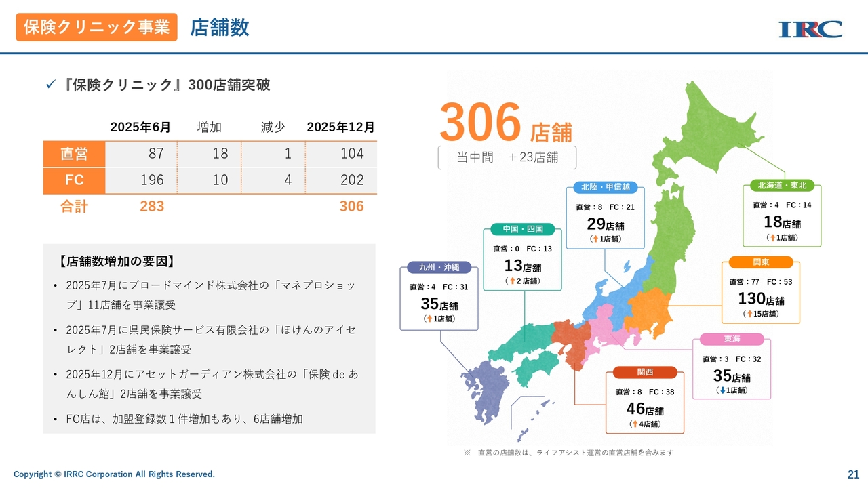Select the 東海 pink region label
Viewport: 868px width, 488px height.
click(732, 339)
